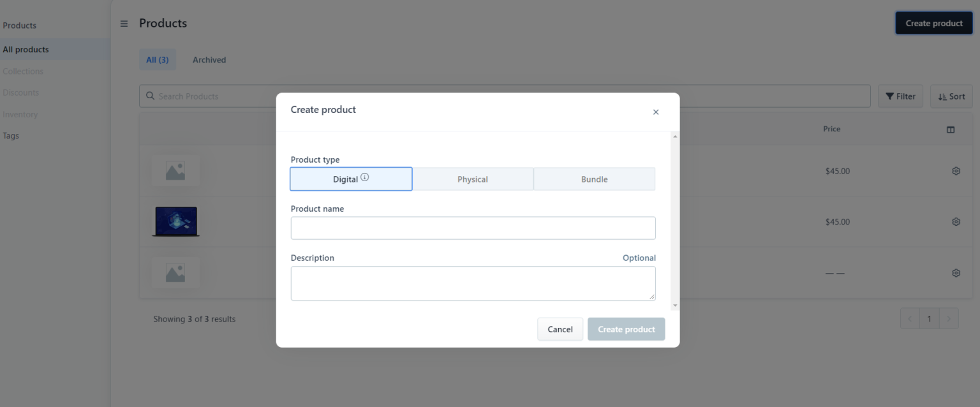This screenshot has height=407, width=980.
Task: Submit the dialog's Create product button
Action: [x=627, y=329]
